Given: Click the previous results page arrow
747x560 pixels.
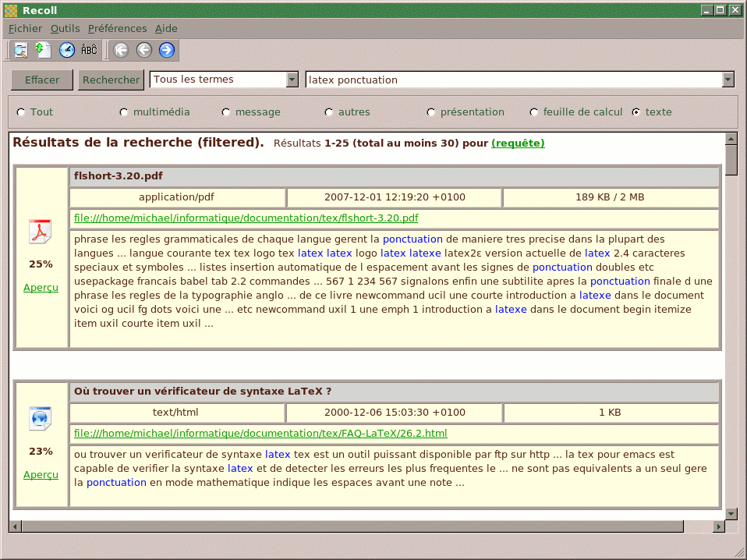Looking at the screenshot, I should point(143,50).
